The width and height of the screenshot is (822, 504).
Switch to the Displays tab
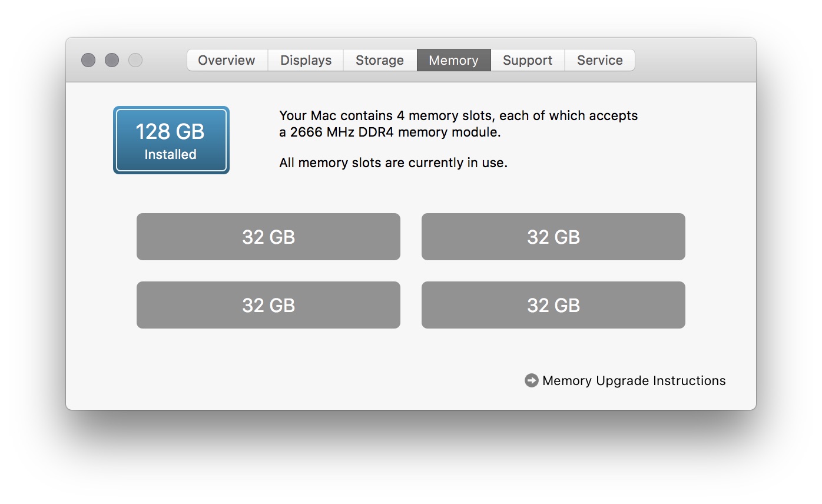(x=306, y=60)
